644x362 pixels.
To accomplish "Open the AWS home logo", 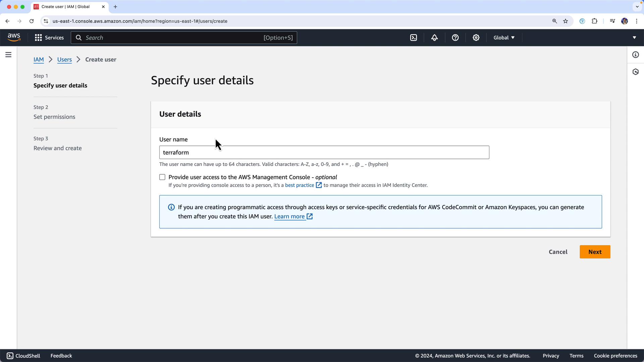I will 14,38.
